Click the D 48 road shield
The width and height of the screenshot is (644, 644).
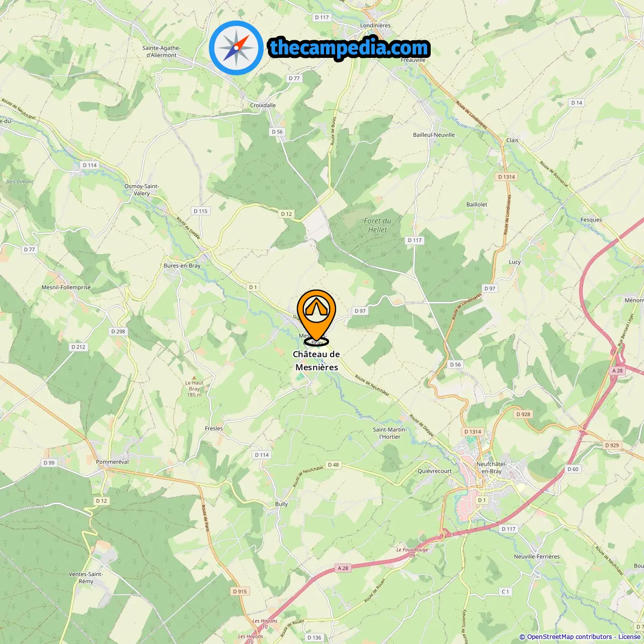(x=334, y=465)
